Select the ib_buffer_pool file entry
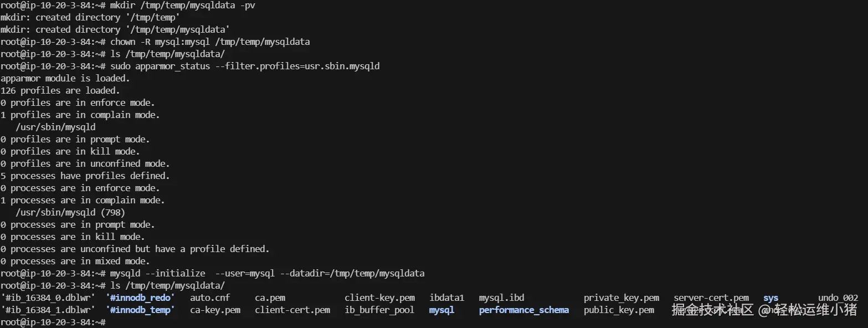Viewport: 868px width, 328px height. coord(379,310)
